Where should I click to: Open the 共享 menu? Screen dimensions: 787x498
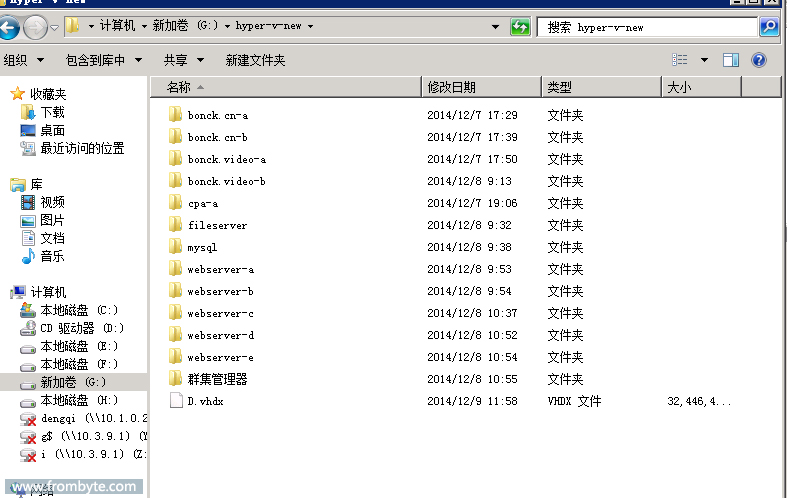[x=183, y=61]
